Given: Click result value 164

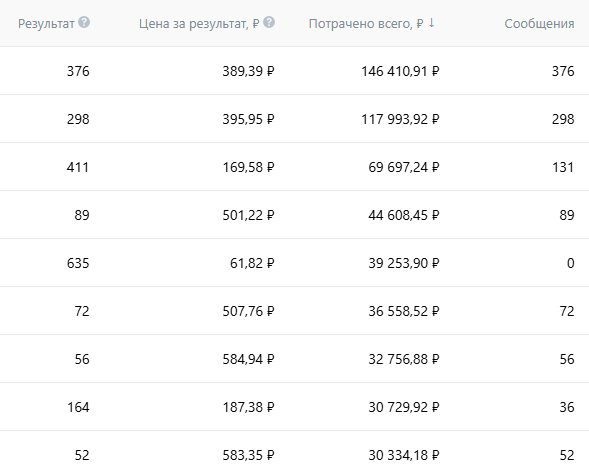Looking at the screenshot, I should click(78, 407).
